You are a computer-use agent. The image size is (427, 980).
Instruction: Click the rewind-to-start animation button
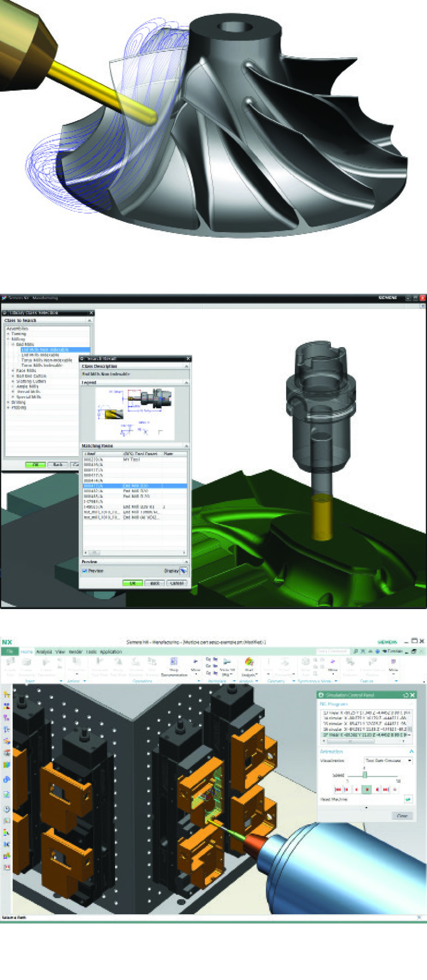click(337, 790)
